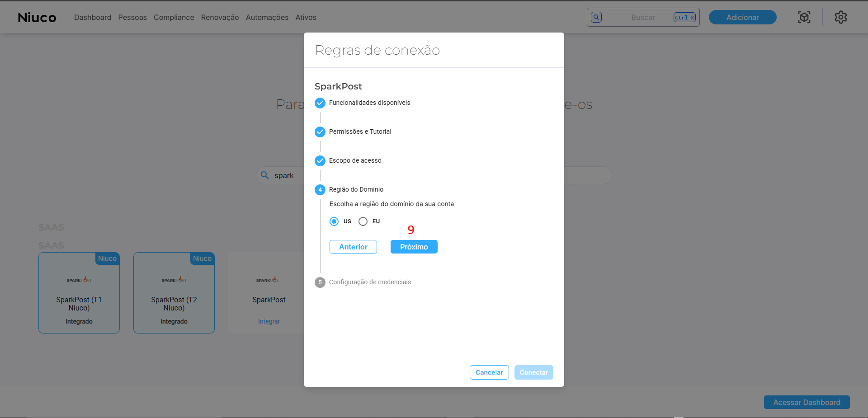
Task: Click the Ctrl K shortcut badge
Action: pos(684,17)
